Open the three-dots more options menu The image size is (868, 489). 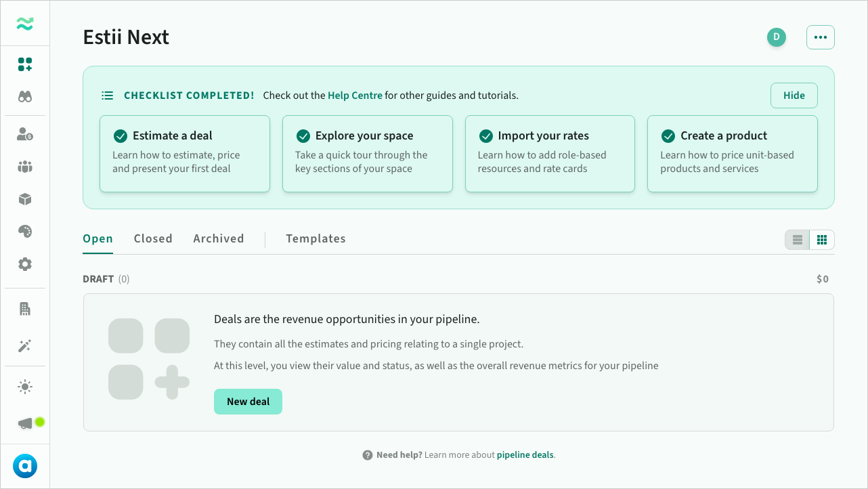821,37
